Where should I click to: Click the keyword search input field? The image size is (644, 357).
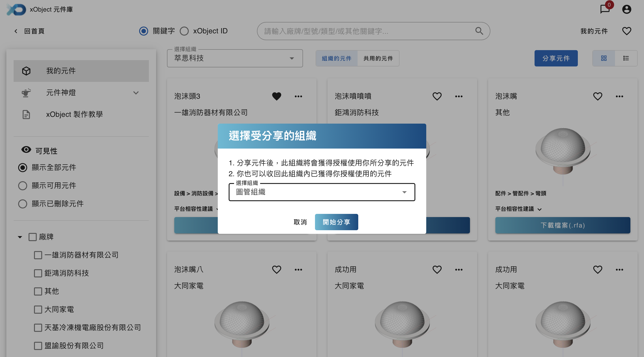(x=368, y=31)
